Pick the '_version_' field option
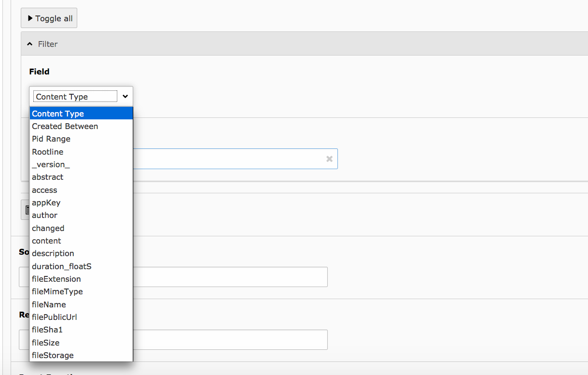Viewport: 588px width, 375px height. pos(51,164)
